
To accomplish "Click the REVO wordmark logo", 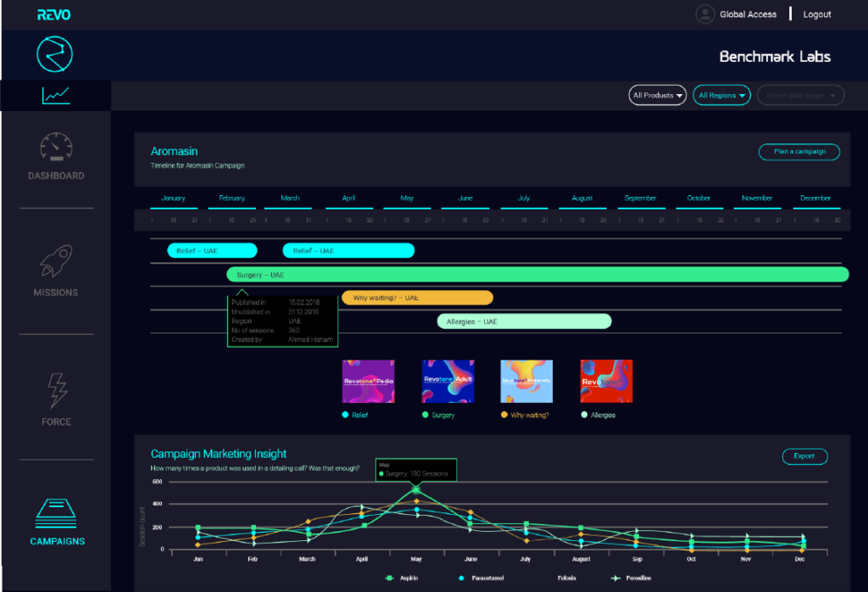I will tap(54, 14).
